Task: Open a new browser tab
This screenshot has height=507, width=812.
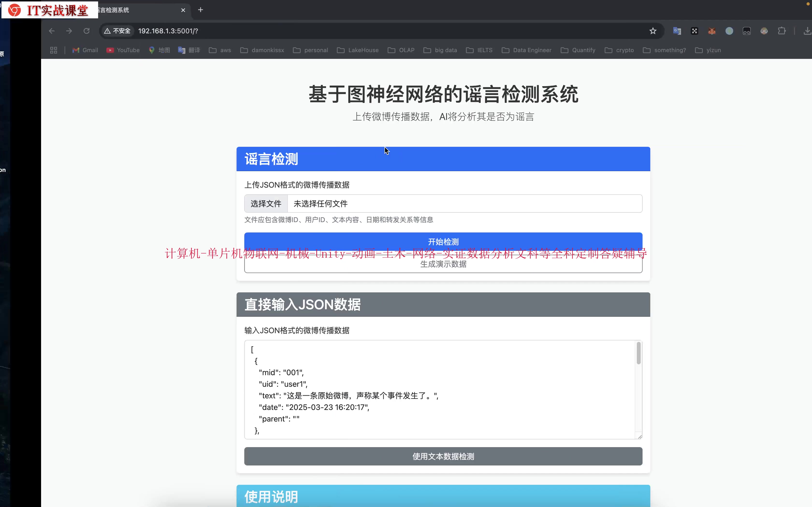Action: [201, 10]
